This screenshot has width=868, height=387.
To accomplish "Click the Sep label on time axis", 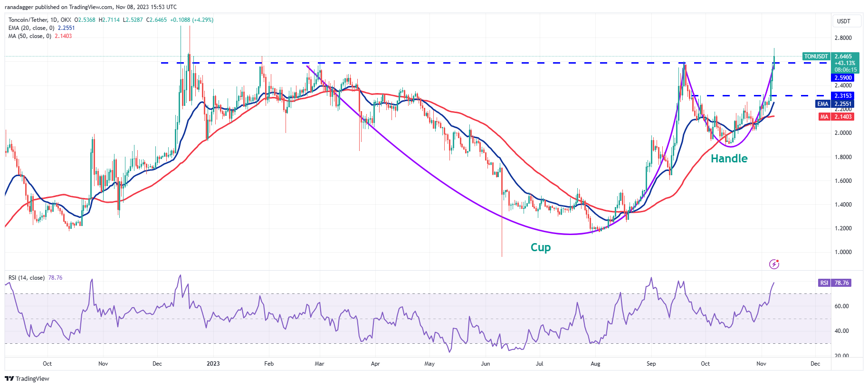I will tap(651, 364).
